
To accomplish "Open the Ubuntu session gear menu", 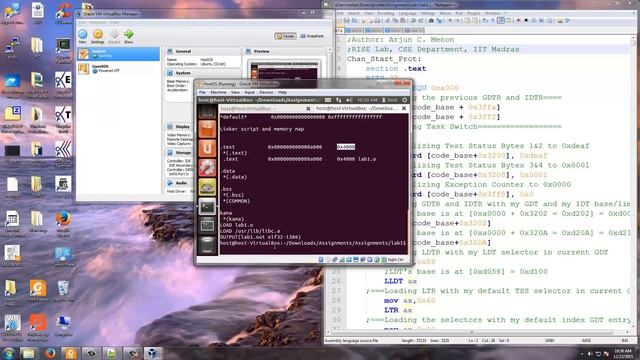I will pos(404,100).
